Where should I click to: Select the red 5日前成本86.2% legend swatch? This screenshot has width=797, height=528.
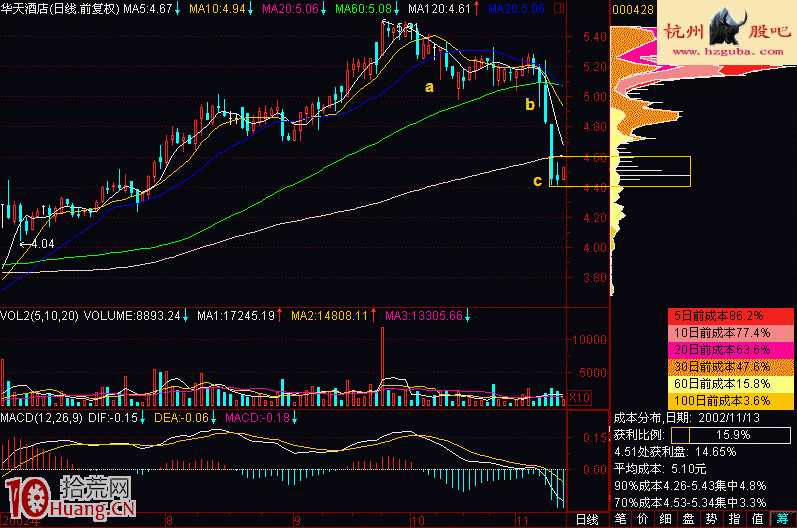pyautogui.click(x=731, y=316)
